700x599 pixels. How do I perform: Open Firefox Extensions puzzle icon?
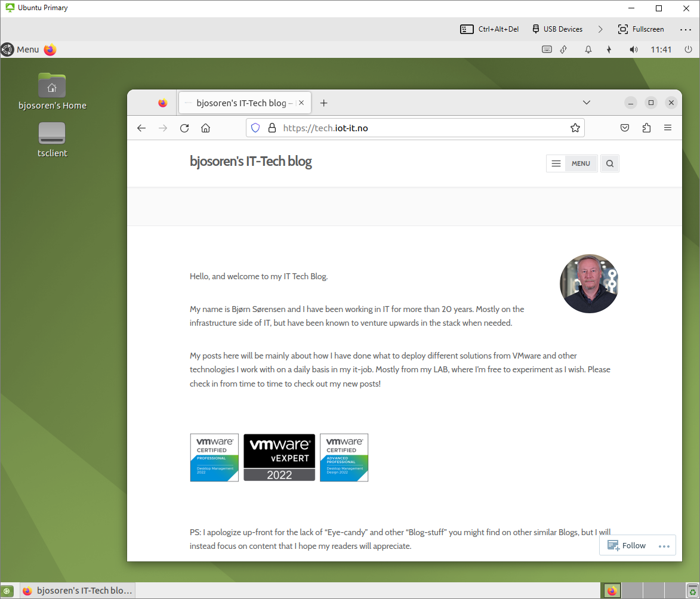tap(646, 128)
